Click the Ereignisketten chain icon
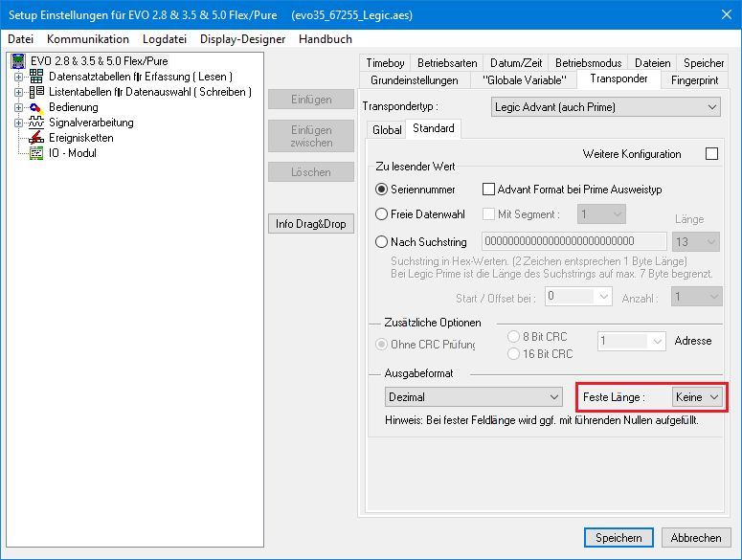 (x=36, y=138)
